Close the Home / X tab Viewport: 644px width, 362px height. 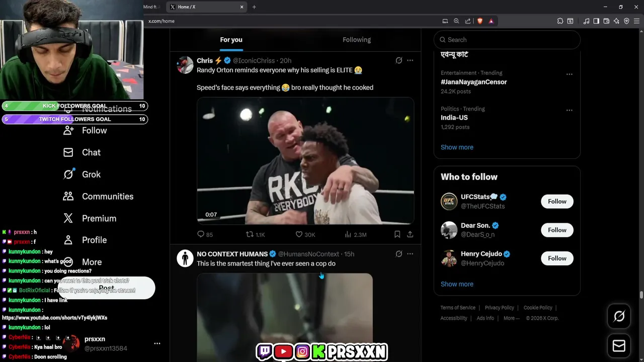pyautogui.click(x=242, y=7)
